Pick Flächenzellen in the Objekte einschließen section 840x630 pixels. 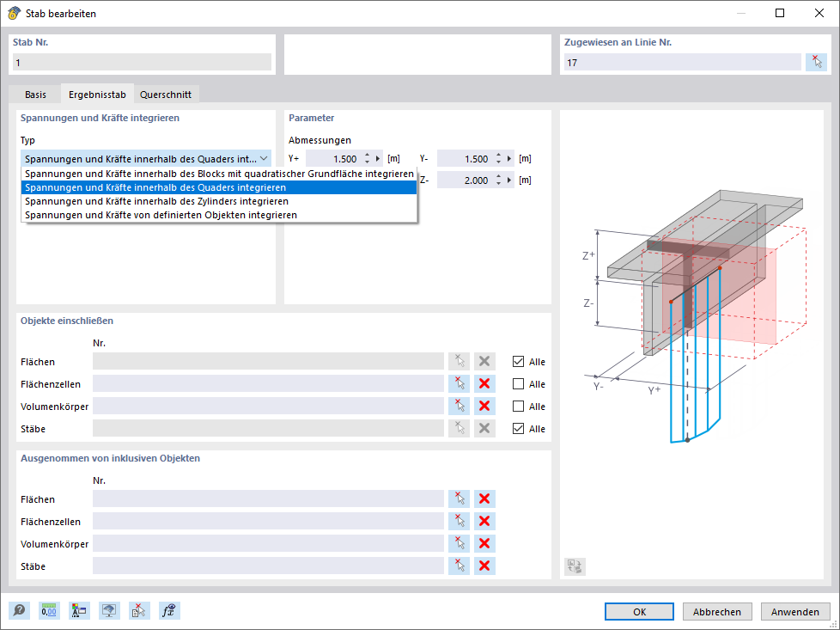(x=460, y=384)
